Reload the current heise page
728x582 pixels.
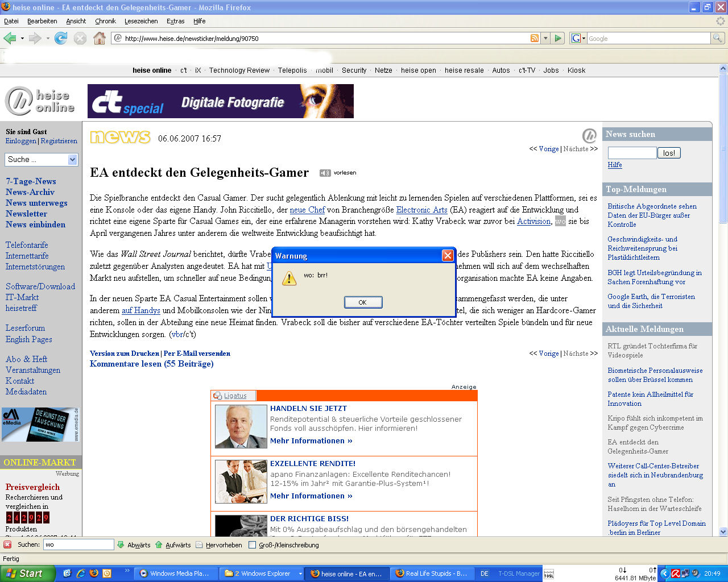(x=61, y=38)
